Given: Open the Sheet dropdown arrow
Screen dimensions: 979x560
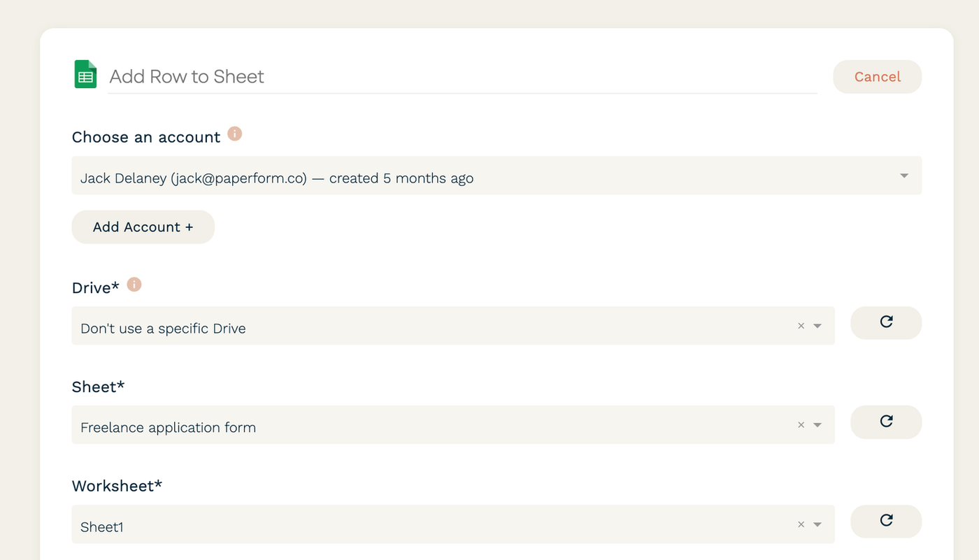Looking at the screenshot, I should [817, 426].
